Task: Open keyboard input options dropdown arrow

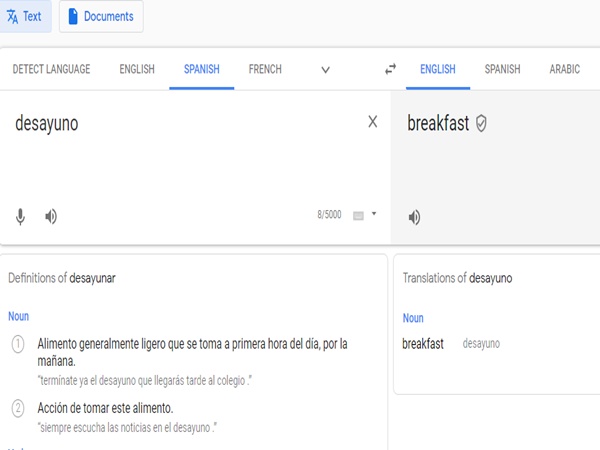Action: [x=374, y=214]
